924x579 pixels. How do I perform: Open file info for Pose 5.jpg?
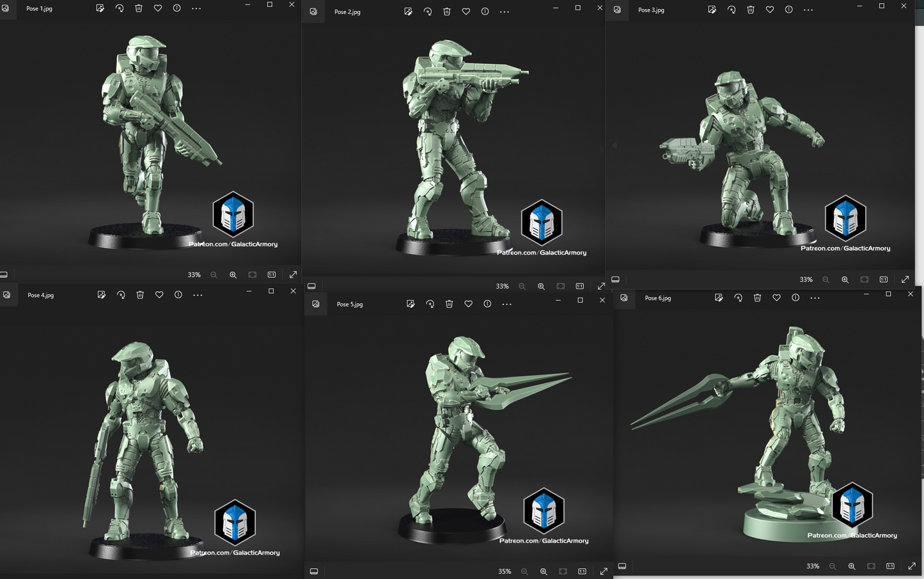tap(487, 304)
